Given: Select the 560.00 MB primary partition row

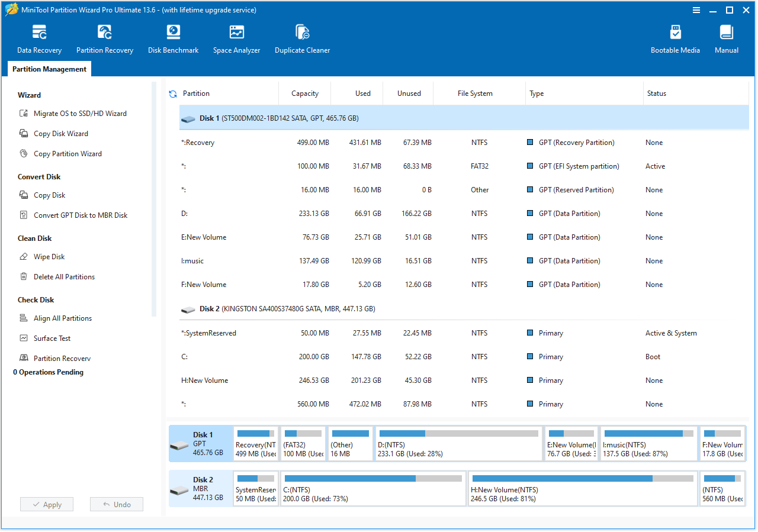Looking at the screenshot, I should [464, 404].
